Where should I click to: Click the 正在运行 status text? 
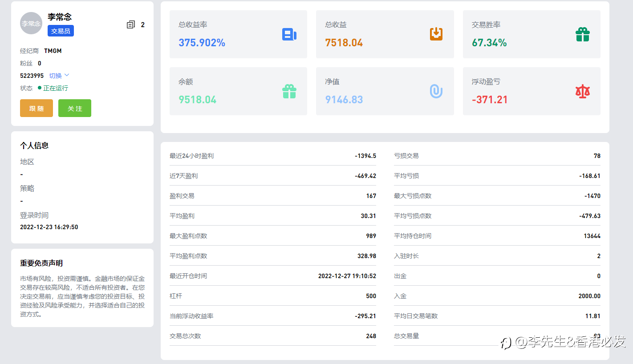coord(56,88)
